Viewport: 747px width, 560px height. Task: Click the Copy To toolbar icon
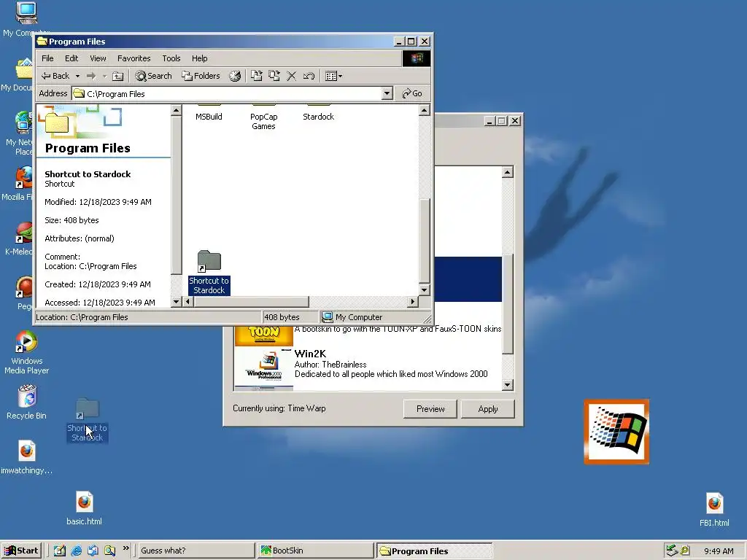274,76
